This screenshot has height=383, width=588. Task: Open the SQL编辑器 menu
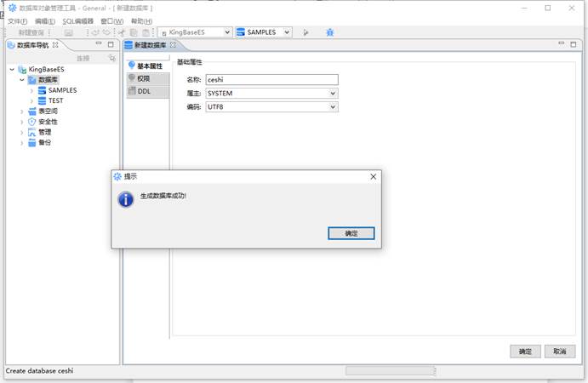pos(77,21)
